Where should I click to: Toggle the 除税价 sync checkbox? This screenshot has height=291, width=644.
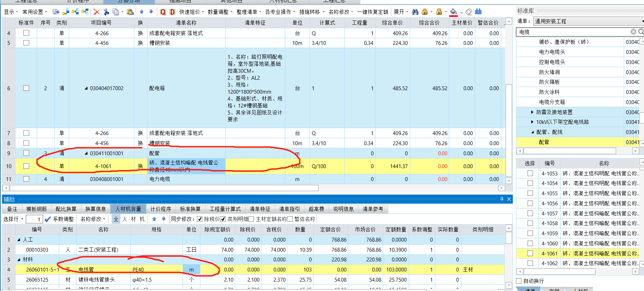200,219
